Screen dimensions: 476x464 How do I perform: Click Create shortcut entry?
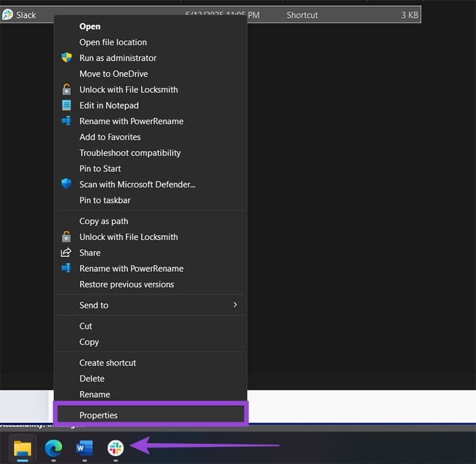108,363
